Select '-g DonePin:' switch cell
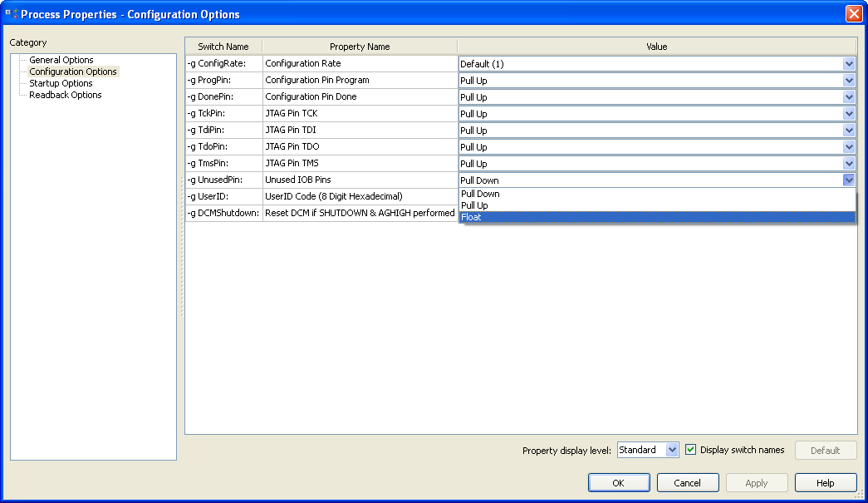Screen dimensions: 868x503 (x=223, y=96)
